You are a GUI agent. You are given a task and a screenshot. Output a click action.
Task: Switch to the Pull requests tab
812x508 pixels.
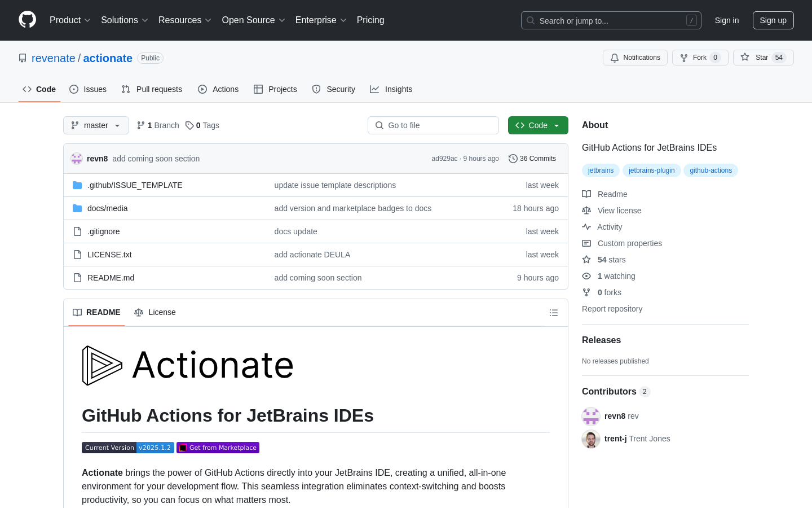tap(152, 89)
